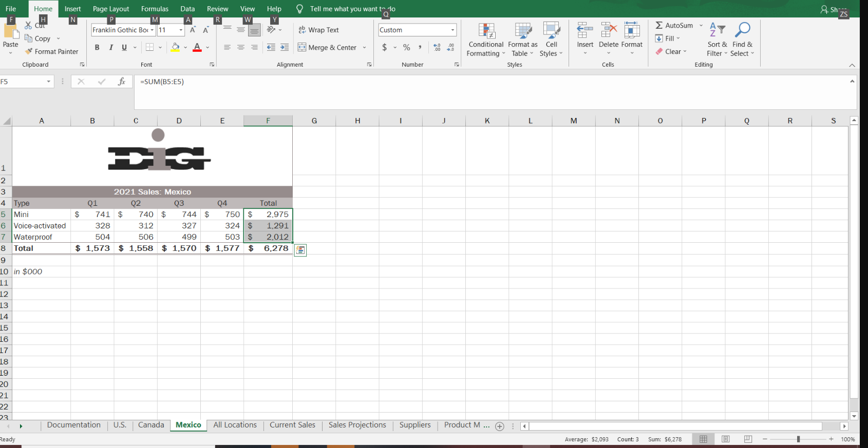Image resolution: width=868 pixels, height=448 pixels.
Task: Apply cell borders icon
Action: coord(149,47)
